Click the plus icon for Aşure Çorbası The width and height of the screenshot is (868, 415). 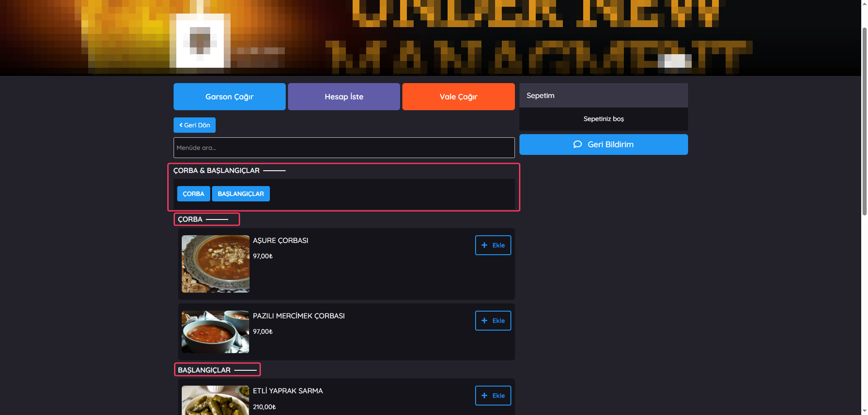click(x=484, y=245)
